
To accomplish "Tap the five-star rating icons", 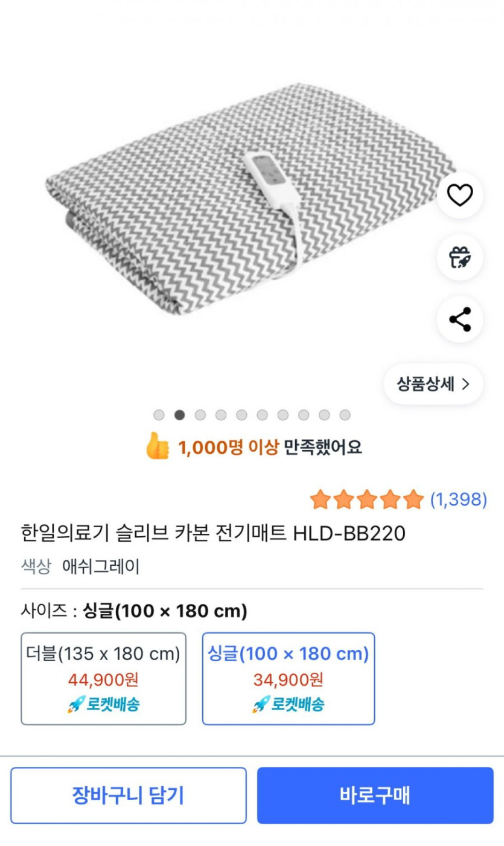I will pyautogui.click(x=366, y=499).
